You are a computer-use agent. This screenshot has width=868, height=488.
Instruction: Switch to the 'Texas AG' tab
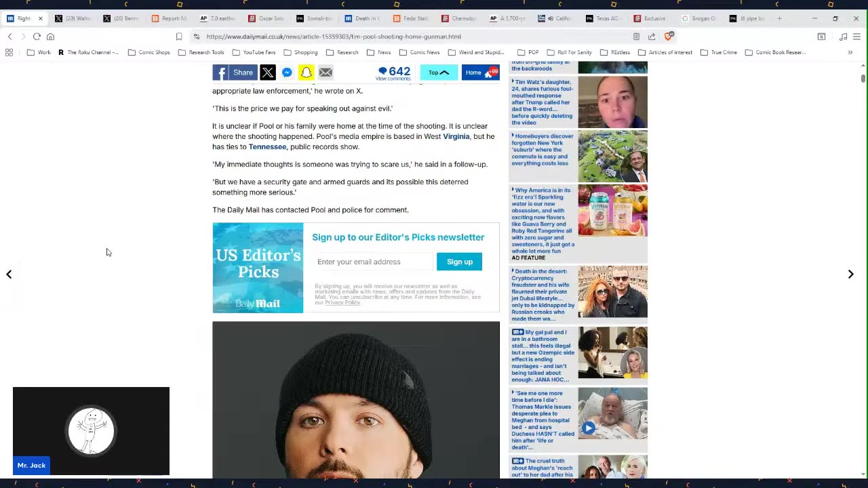[604, 18]
